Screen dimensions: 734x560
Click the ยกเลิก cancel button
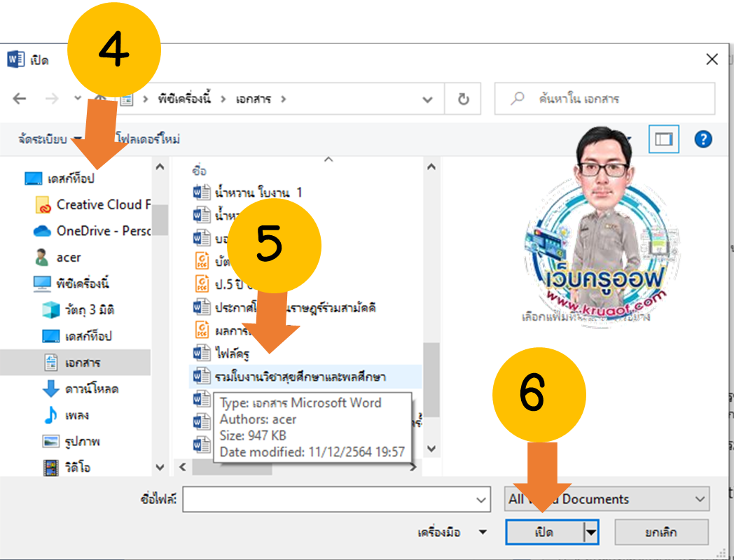(x=660, y=533)
